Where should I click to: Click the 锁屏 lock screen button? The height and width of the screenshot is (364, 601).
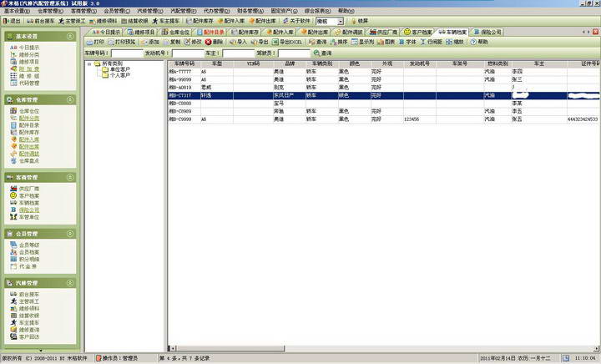(360, 21)
